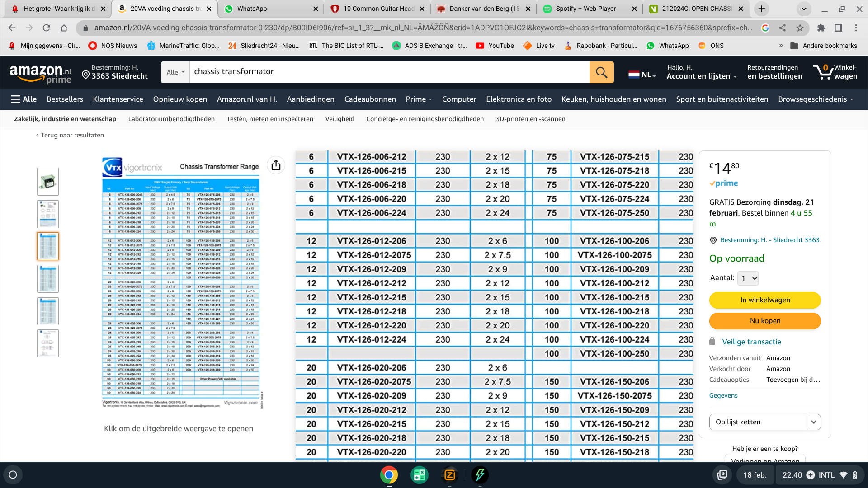Expand the Op lijst zetten arrow
The image size is (868, 488).
(814, 422)
